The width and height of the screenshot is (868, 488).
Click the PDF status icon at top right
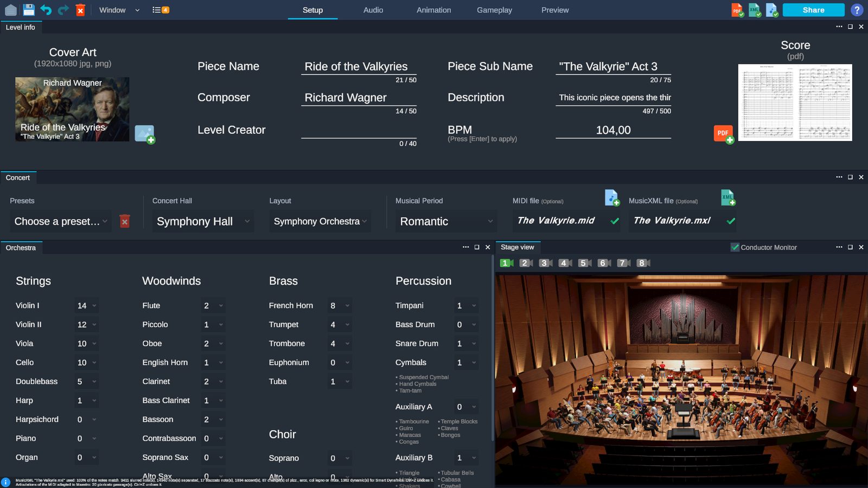tap(737, 10)
